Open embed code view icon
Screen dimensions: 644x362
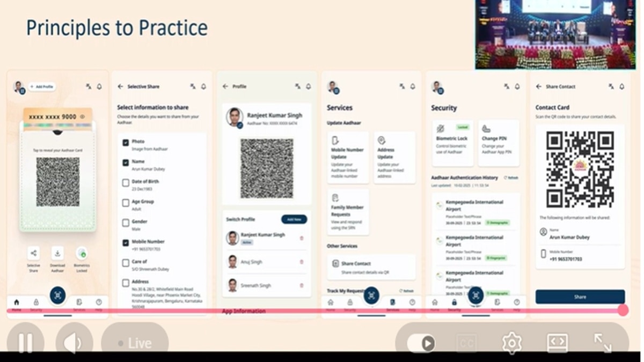coord(557,343)
